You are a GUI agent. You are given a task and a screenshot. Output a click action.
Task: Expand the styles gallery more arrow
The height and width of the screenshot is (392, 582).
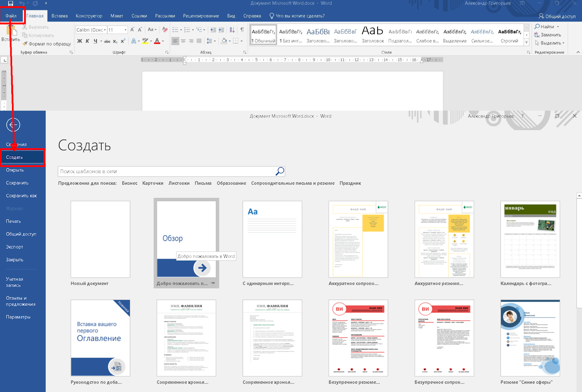tap(526, 43)
